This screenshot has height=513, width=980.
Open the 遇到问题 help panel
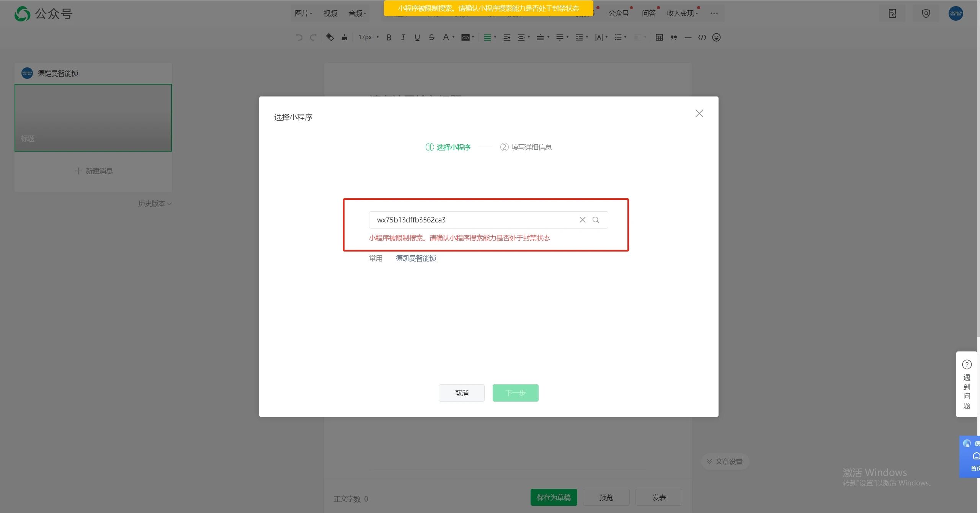point(967,384)
